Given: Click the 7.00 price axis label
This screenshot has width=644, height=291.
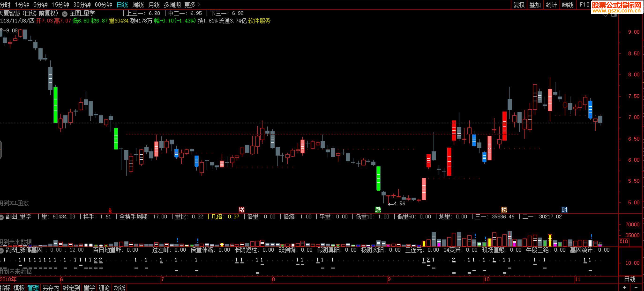Looking at the screenshot, I should tap(634, 117).
